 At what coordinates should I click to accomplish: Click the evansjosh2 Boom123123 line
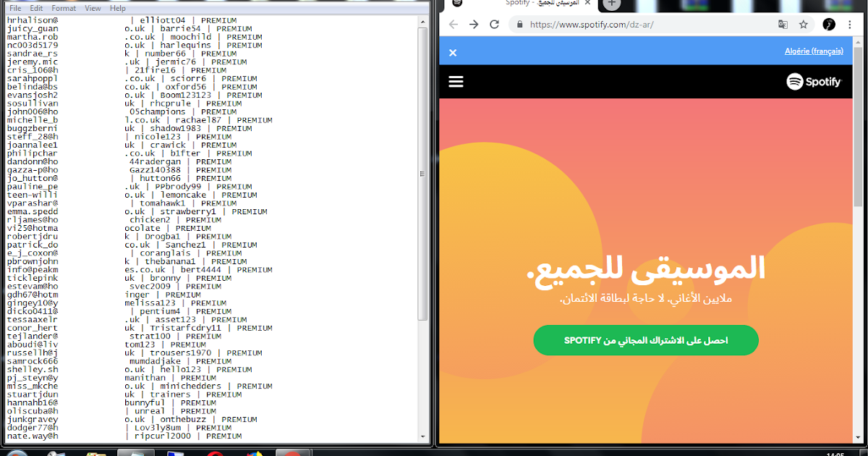click(135, 95)
